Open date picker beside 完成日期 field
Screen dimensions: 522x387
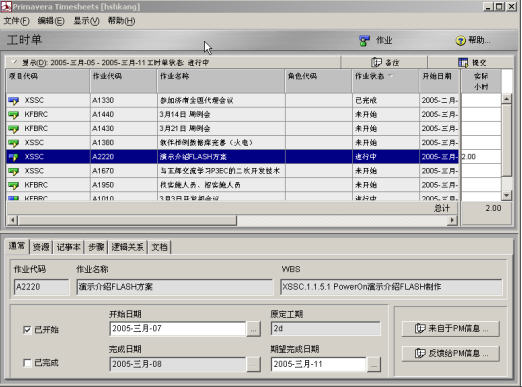(254, 364)
